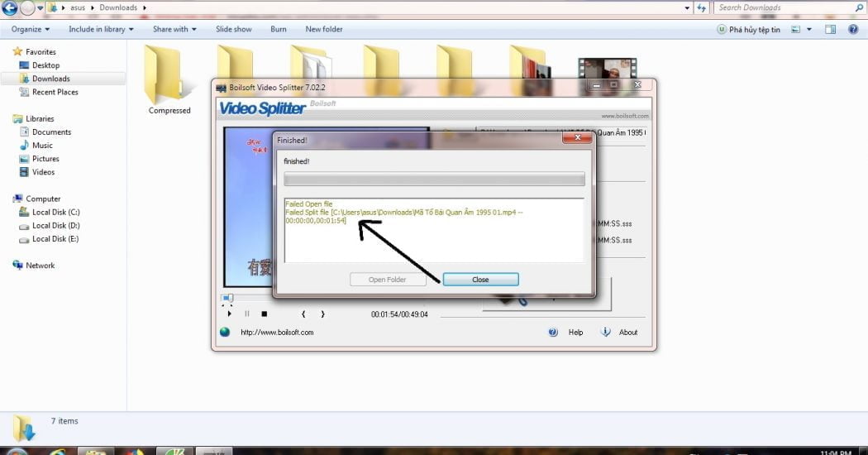Click the globe icon beside boilsoft link
868x455 pixels.
tap(225, 332)
